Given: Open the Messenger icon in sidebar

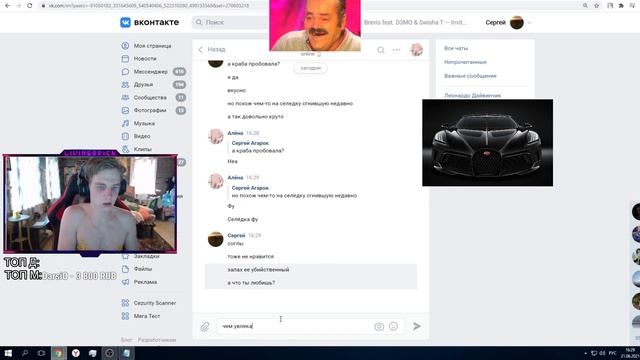Looking at the screenshot, I should coord(125,72).
